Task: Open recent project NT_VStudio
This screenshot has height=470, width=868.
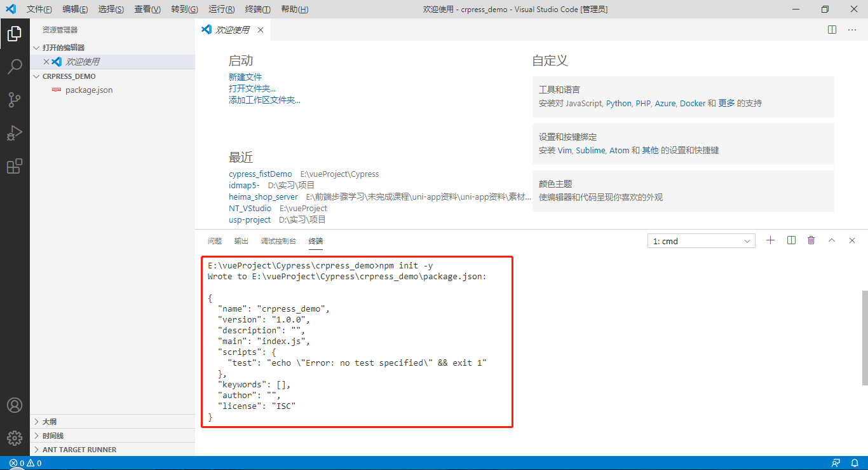Action: pos(250,208)
